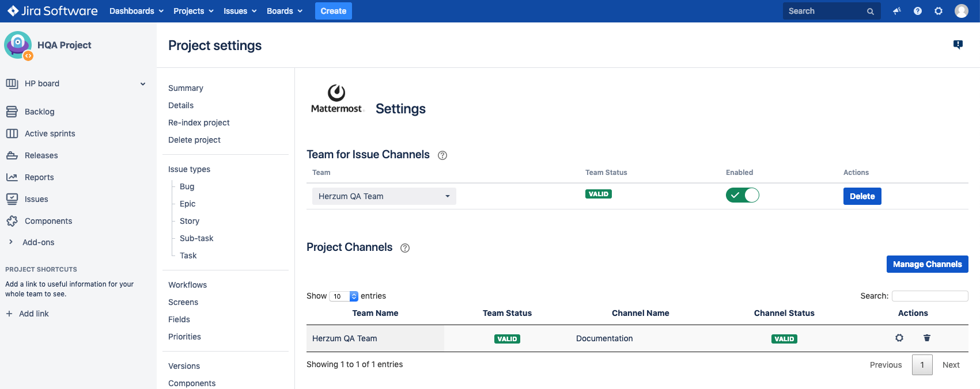
Task: Open the Herzum QA Team dropdown
Action: click(x=384, y=196)
